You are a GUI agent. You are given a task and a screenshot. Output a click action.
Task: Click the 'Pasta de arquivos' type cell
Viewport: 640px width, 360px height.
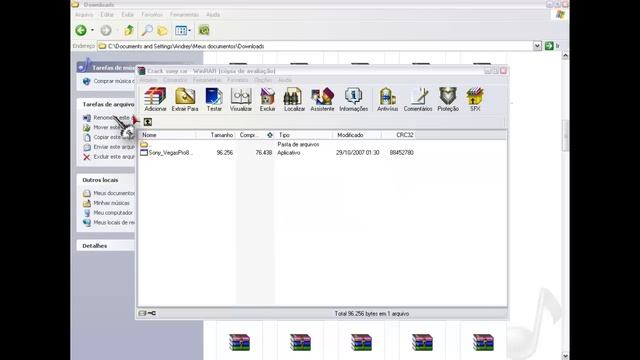click(x=298, y=144)
